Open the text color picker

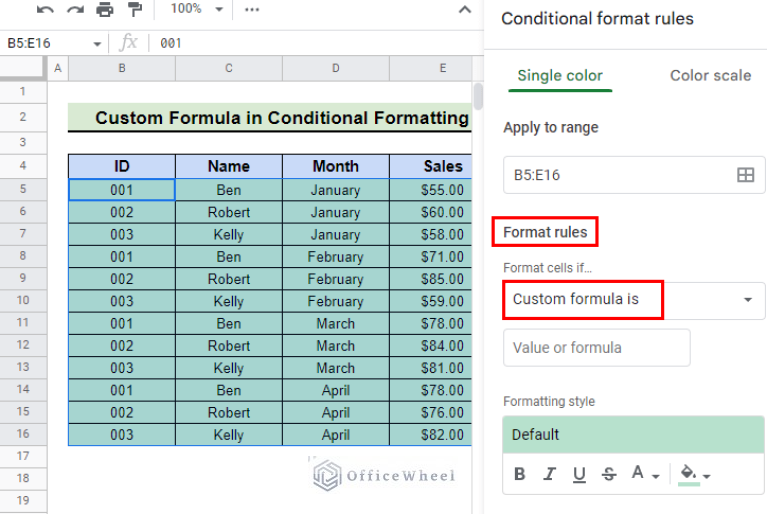click(x=643, y=474)
